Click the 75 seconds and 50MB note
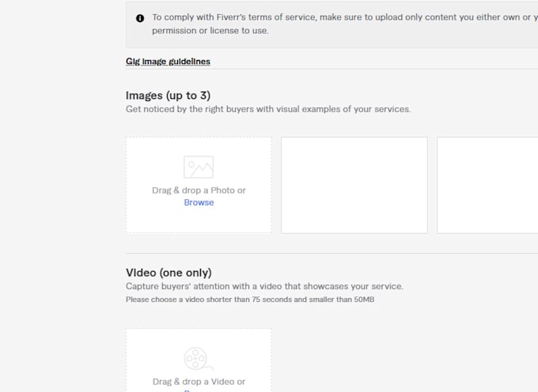538x392 pixels. click(x=250, y=300)
